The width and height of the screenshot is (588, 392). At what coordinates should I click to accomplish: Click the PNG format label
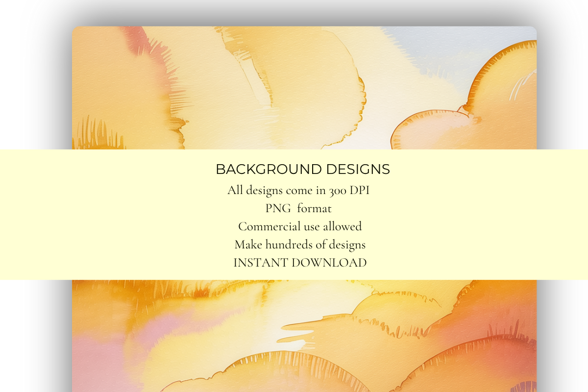click(x=298, y=208)
